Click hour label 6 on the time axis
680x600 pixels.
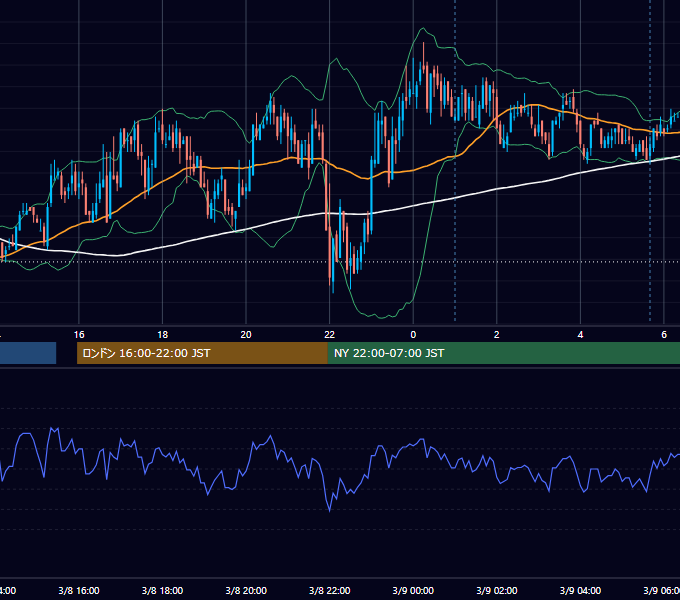tap(664, 335)
